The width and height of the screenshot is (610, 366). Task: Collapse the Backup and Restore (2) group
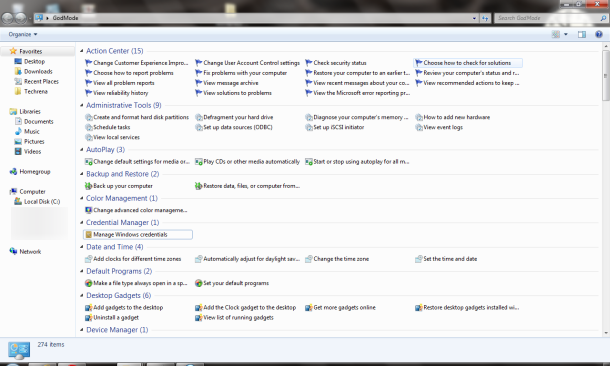pyautogui.click(x=82, y=174)
